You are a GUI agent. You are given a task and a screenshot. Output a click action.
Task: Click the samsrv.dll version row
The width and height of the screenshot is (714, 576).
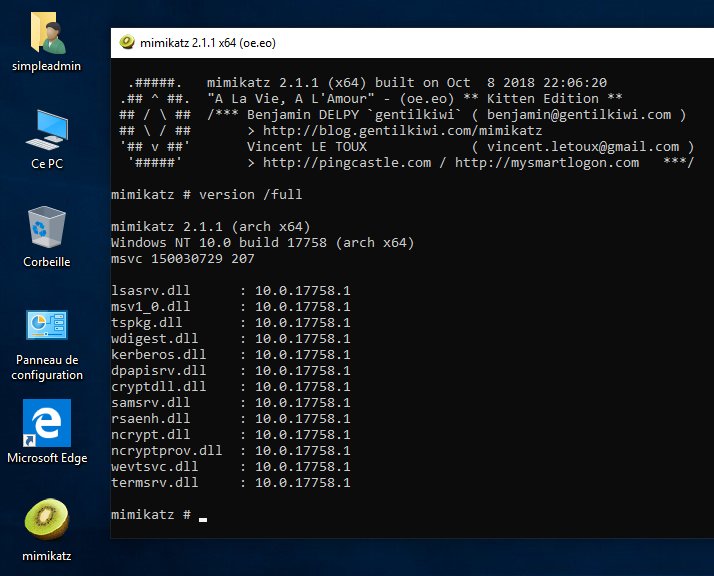(x=231, y=403)
